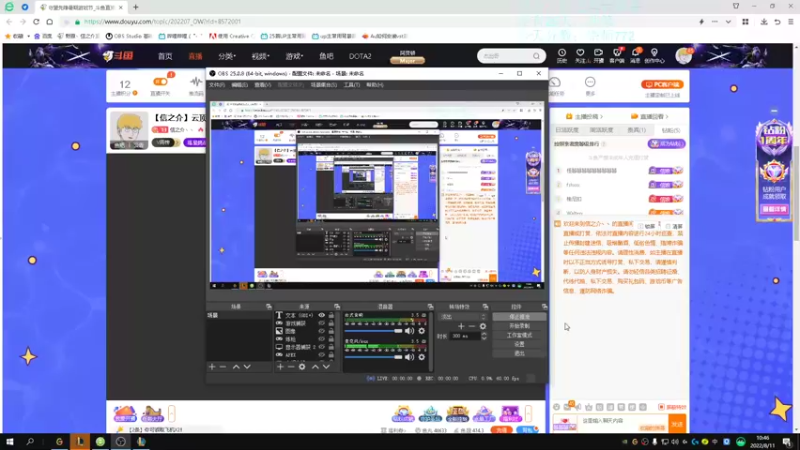Open the scene transition type dropdown
The width and height of the screenshot is (800, 450).
point(462,317)
